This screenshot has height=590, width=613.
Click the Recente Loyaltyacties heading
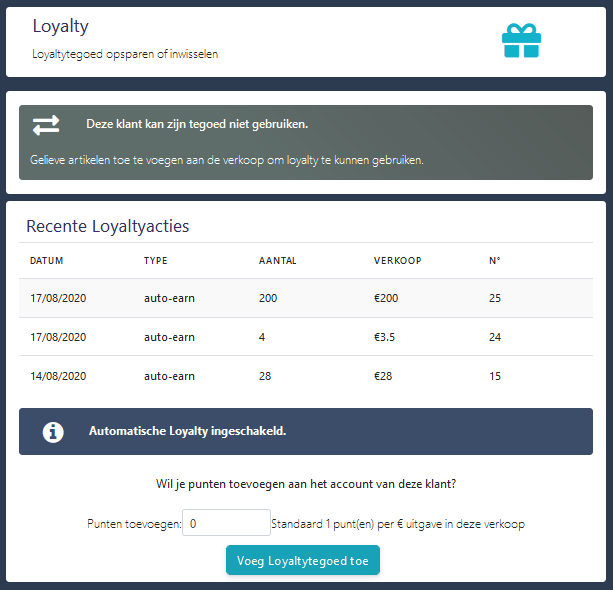(x=108, y=226)
